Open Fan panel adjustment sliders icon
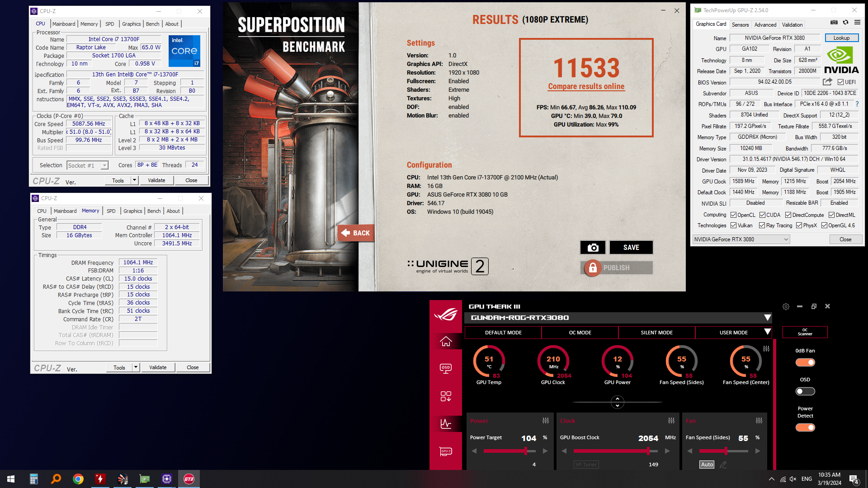The height and width of the screenshot is (488, 868). tap(759, 421)
